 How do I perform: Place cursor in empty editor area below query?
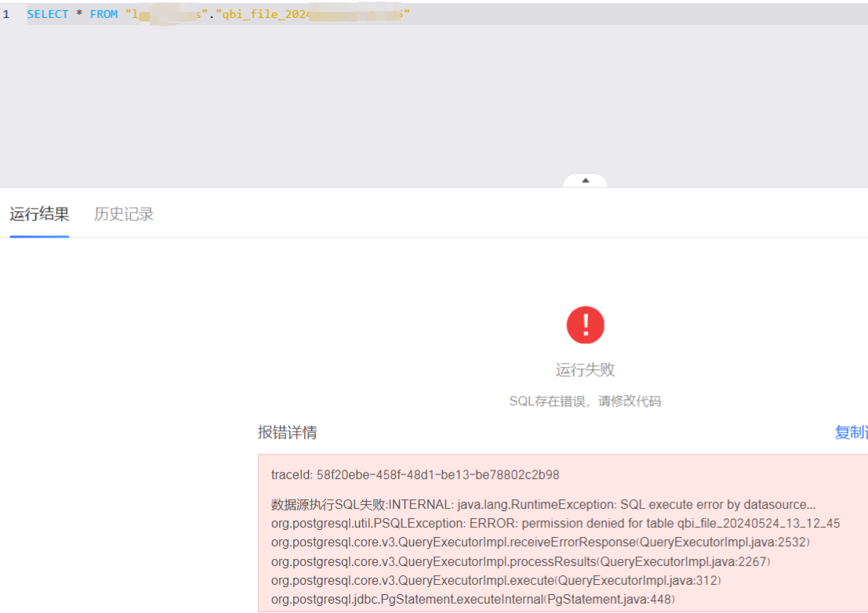point(392,102)
